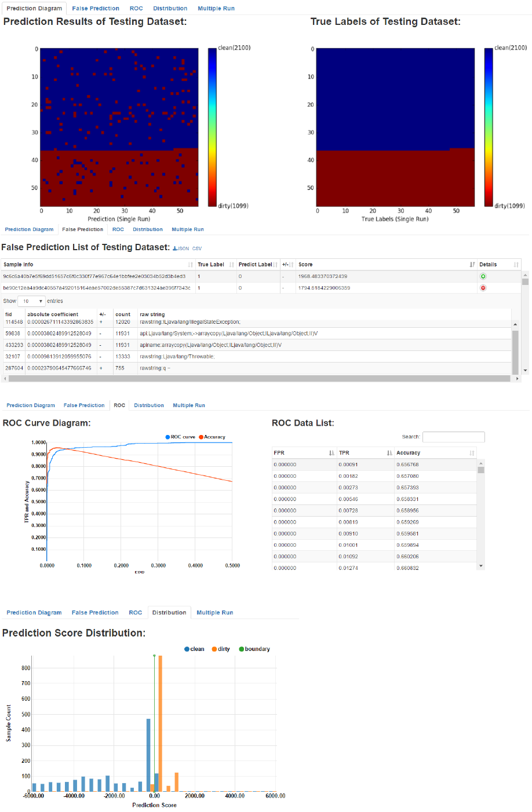Open the top False Prediction tab
The image size is (532, 812).
pyautogui.click(x=96, y=9)
